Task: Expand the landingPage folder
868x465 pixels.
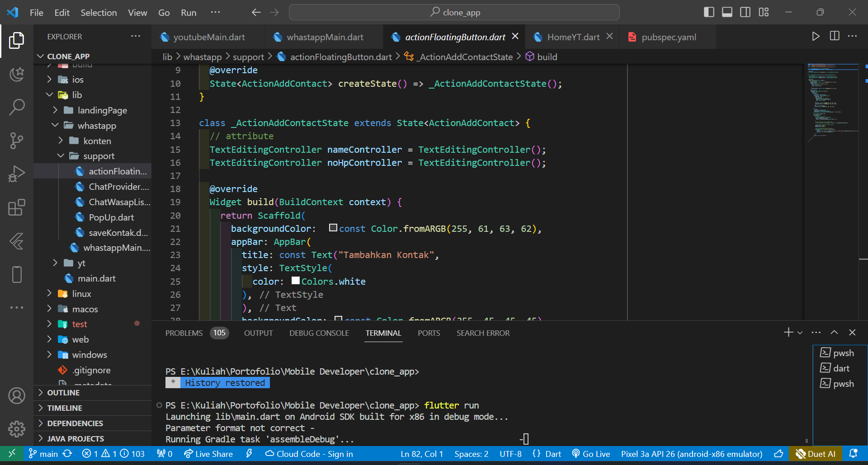Action: click(x=55, y=110)
